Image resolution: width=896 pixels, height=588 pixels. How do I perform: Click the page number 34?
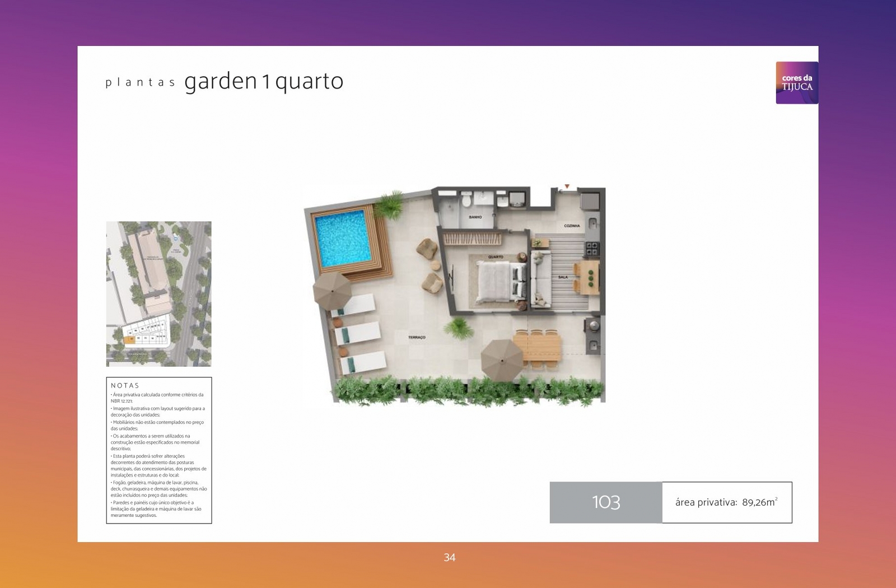coord(450,557)
